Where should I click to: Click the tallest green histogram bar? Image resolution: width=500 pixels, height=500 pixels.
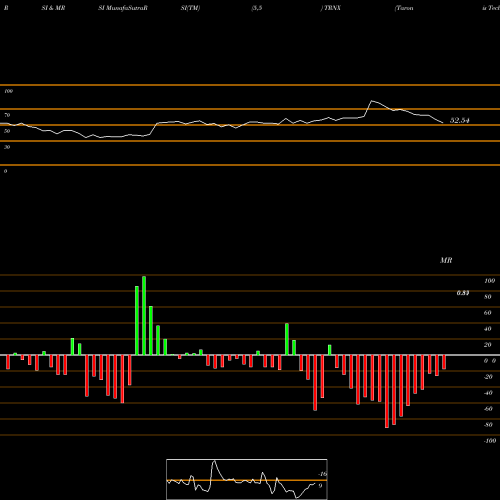(x=144, y=316)
